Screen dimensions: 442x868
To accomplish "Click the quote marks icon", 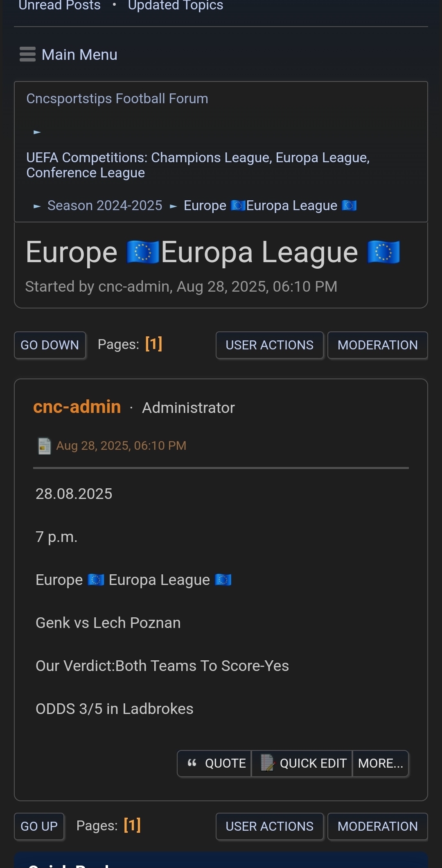I will pyautogui.click(x=192, y=763).
